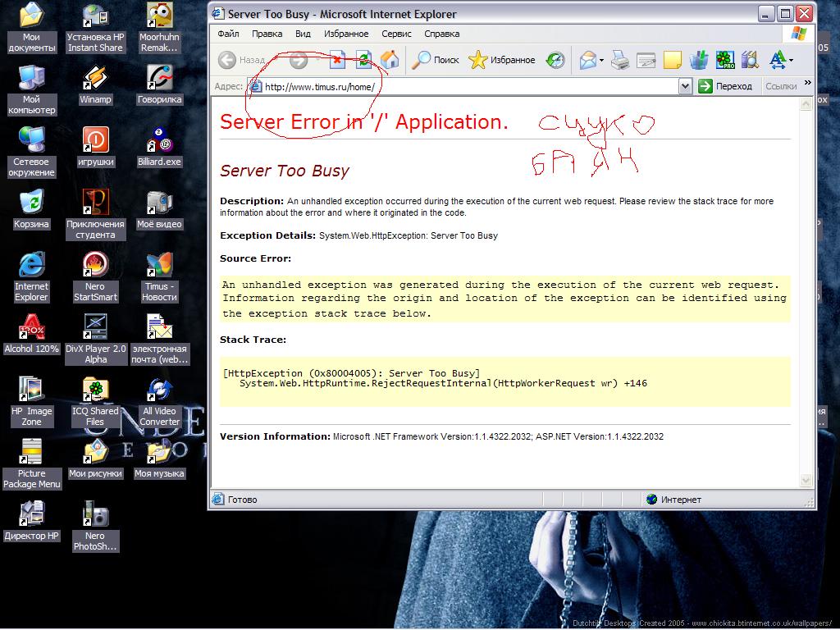Image resolution: width=840 pixels, height=630 pixels.
Task: Click the Print toolbar icon
Action: (620, 60)
